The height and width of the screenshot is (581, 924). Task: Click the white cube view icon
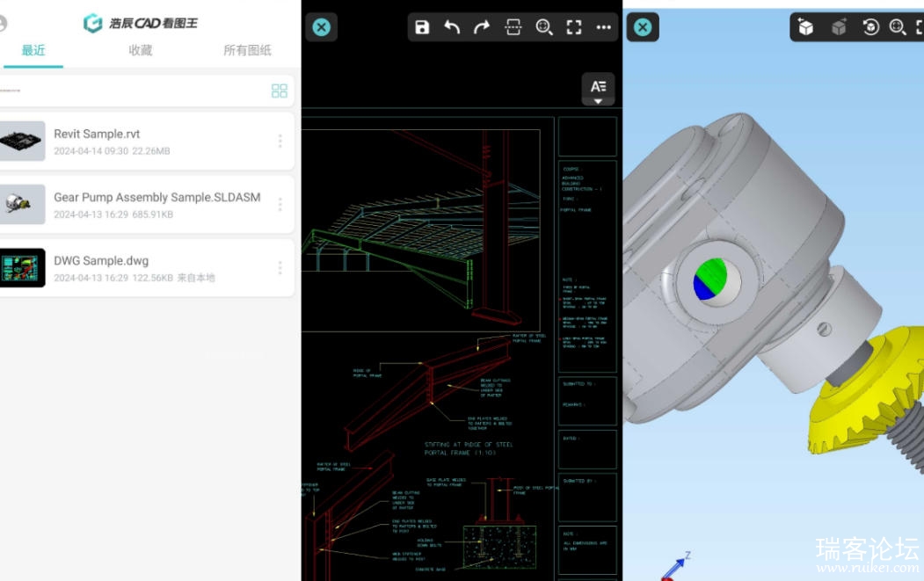(x=805, y=27)
